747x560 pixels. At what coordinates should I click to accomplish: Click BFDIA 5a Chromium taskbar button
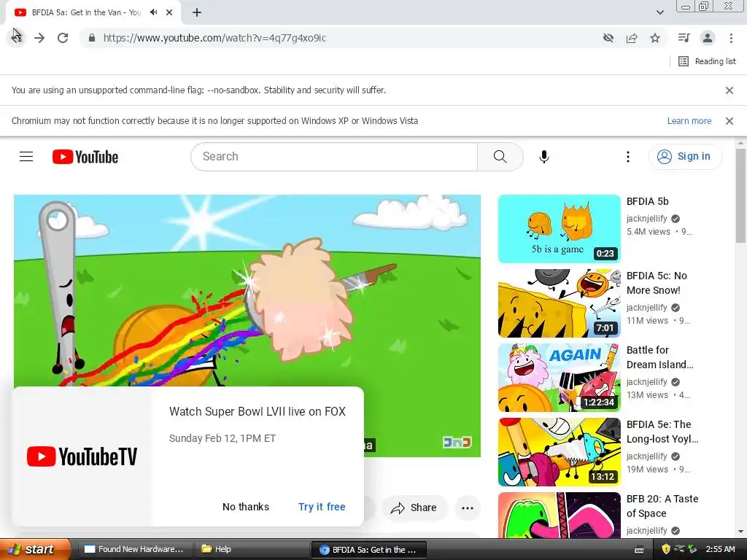368,549
